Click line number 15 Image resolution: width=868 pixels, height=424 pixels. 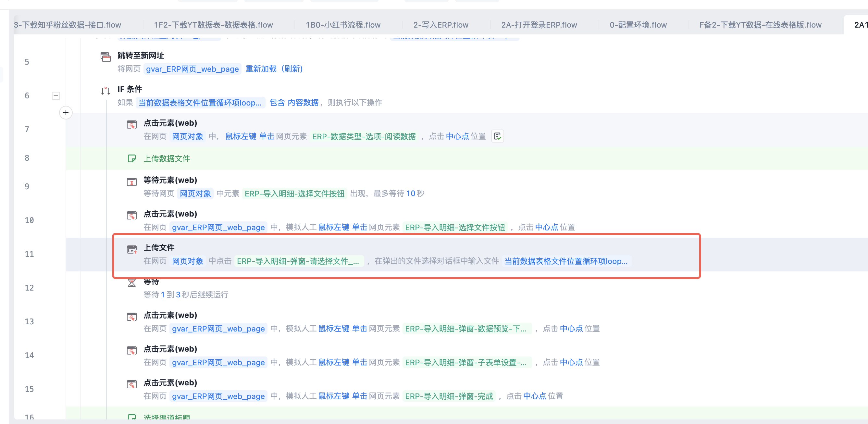pyautogui.click(x=29, y=389)
